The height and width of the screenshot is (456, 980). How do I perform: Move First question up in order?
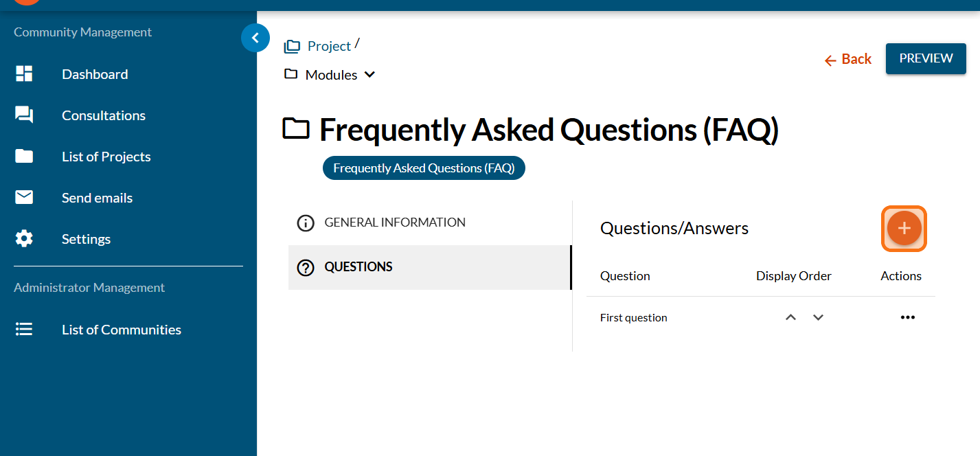[x=790, y=317]
